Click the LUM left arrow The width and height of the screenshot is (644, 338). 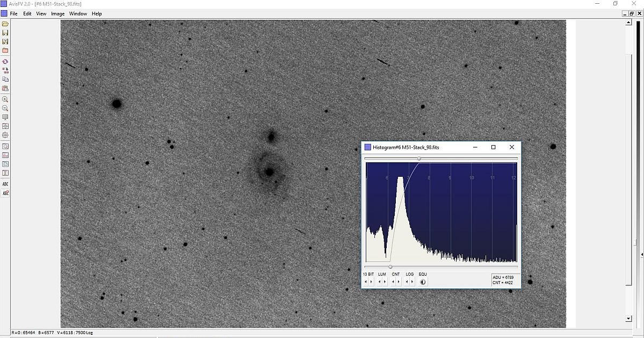(x=379, y=282)
